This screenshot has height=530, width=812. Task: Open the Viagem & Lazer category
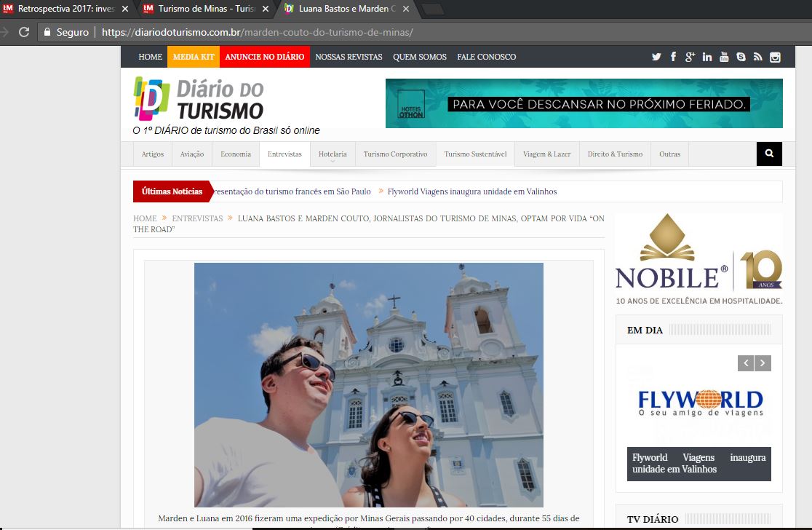[547, 154]
